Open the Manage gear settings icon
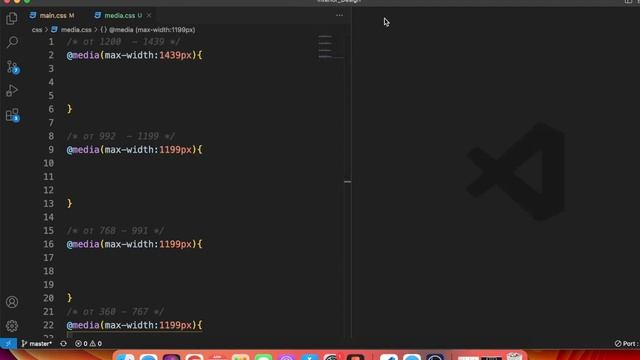 (12, 326)
